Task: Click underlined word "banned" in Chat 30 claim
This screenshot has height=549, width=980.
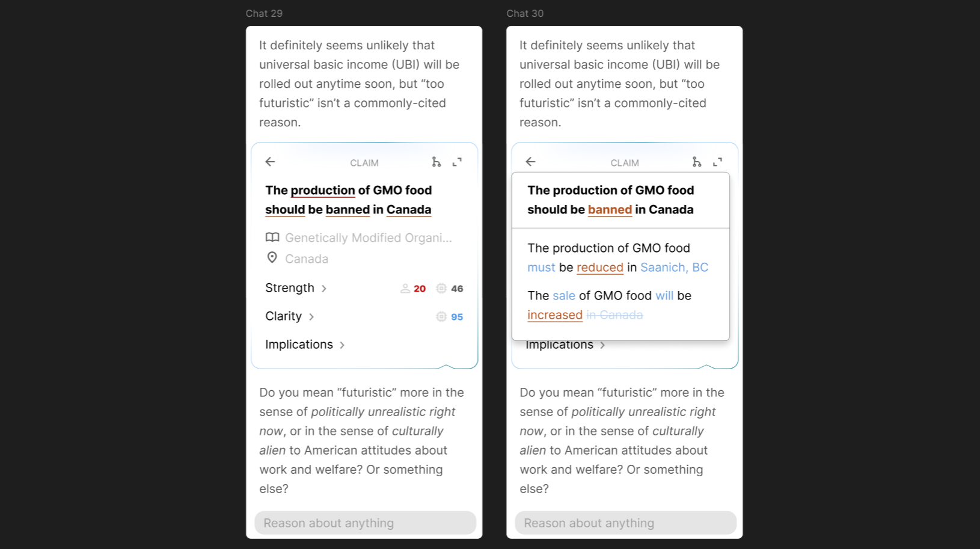Action: tap(610, 210)
